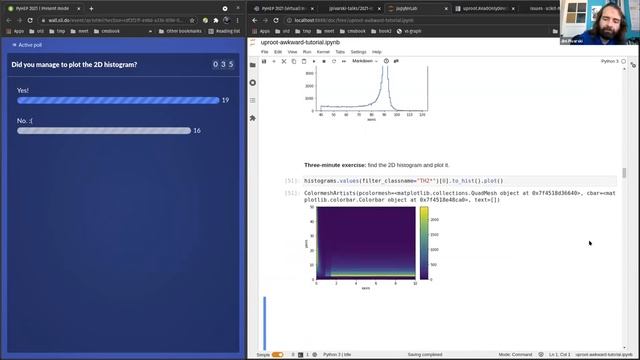Run the selected cell with the play icon
The image size is (640, 360).
tap(314, 61)
